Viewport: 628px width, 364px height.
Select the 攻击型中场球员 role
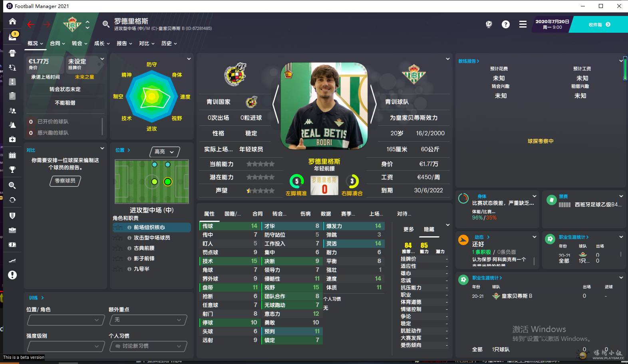tap(151, 238)
